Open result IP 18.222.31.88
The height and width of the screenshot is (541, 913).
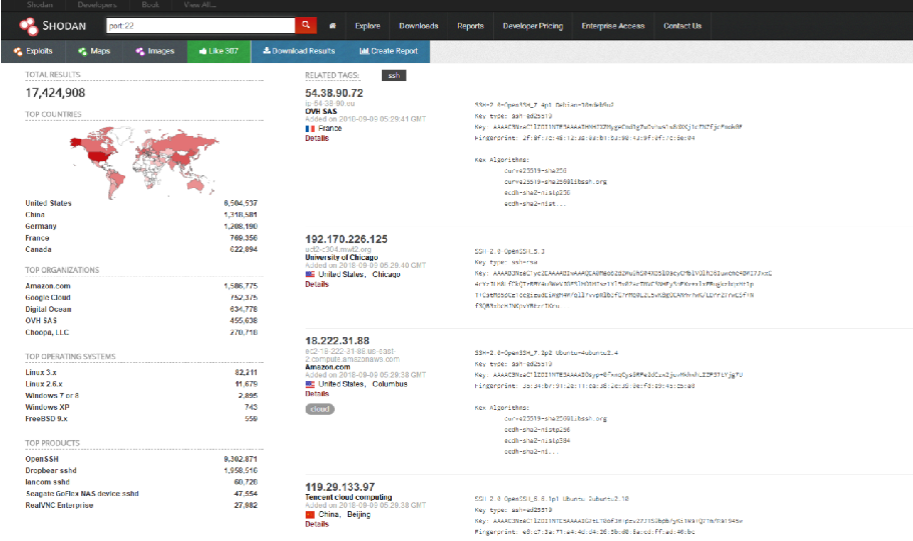(x=337, y=341)
